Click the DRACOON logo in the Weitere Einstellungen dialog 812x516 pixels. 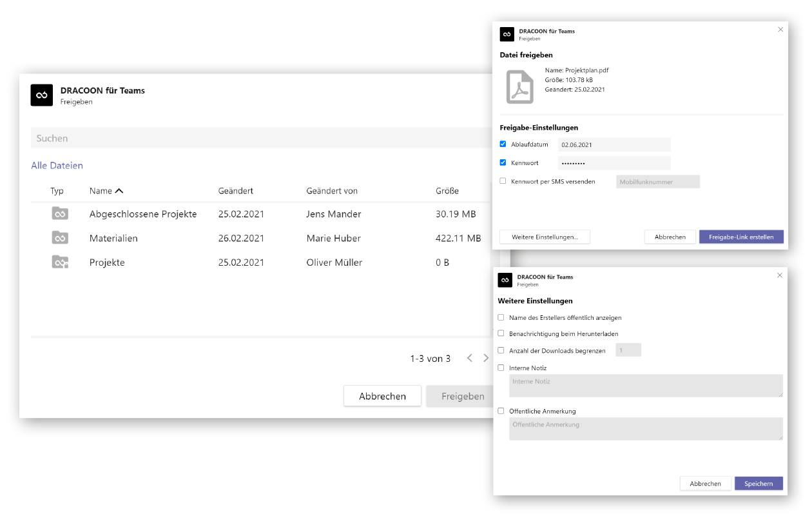pos(505,280)
